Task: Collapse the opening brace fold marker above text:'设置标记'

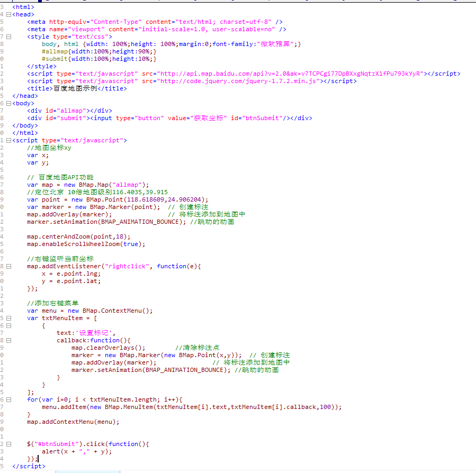Action: [x=8, y=325]
